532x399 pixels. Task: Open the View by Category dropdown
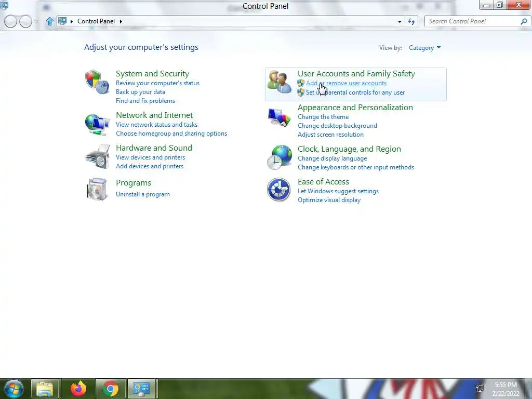(x=424, y=48)
